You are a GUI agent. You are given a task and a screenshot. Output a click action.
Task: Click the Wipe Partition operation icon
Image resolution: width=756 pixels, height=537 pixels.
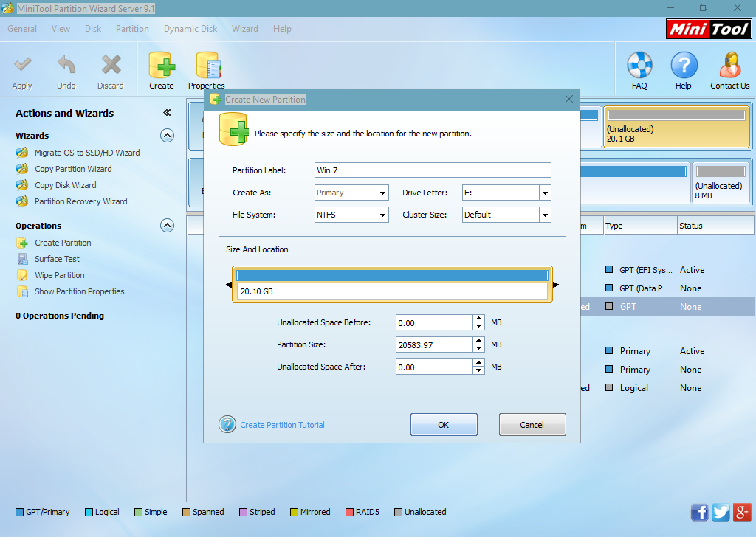pos(22,275)
